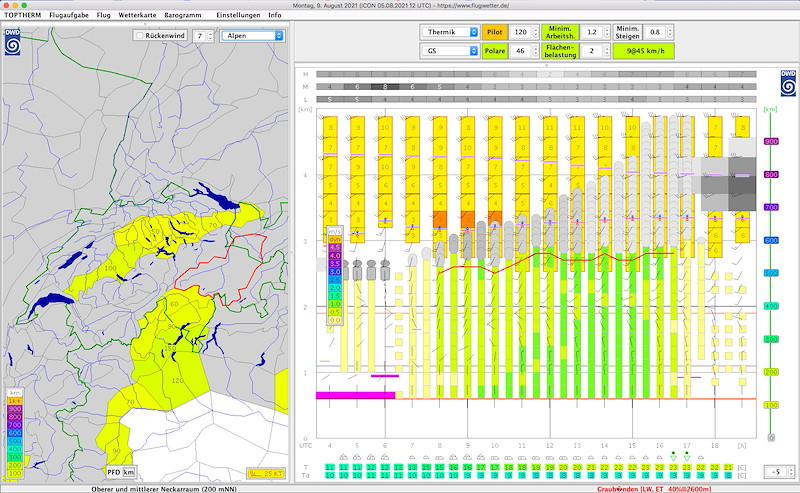Image resolution: width=800 pixels, height=493 pixels.
Task: Click the Oberer und mittlerer Neckarraum status text
Action: coord(164,489)
